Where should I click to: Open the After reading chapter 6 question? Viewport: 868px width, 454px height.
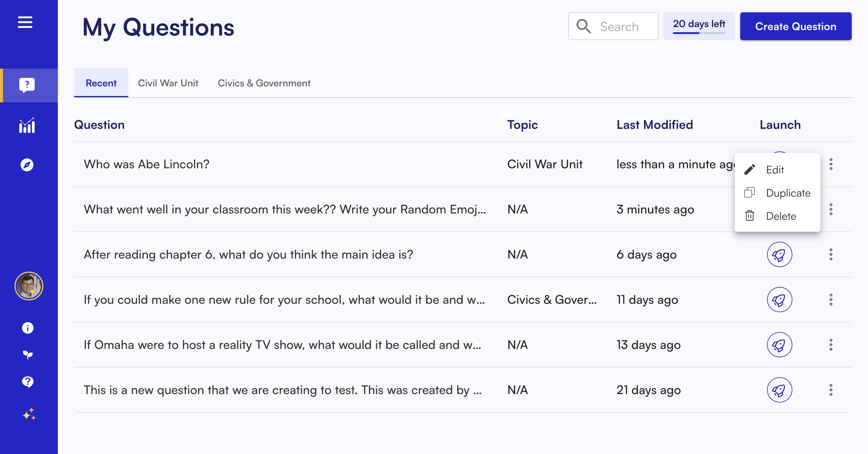tap(248, 254)
